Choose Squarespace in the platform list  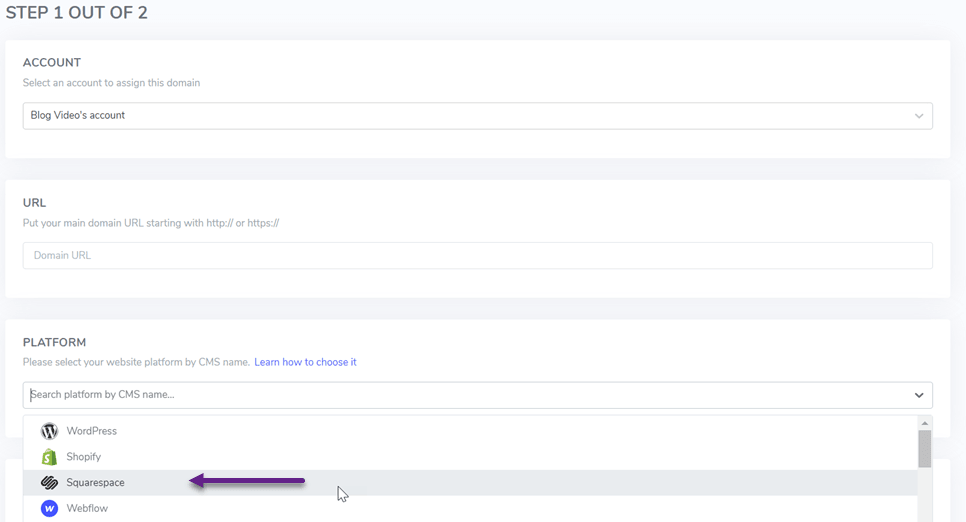pyautogui.click(x=470, y=483)
